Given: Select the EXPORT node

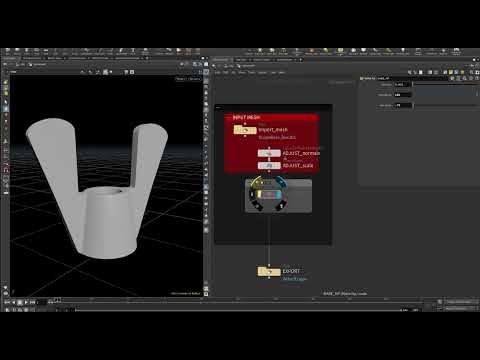Looking at the screenshot, I should (x=269, y=272).
